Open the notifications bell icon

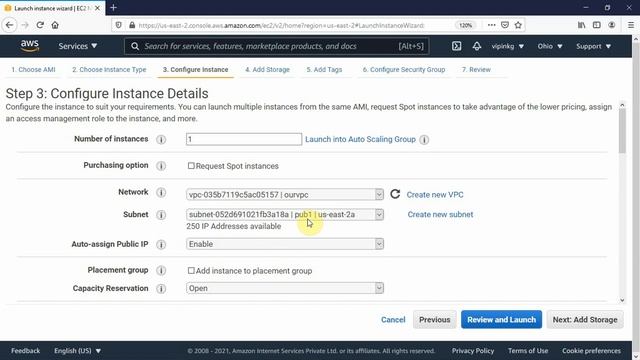pyautogui.click(x=477, y=46)
